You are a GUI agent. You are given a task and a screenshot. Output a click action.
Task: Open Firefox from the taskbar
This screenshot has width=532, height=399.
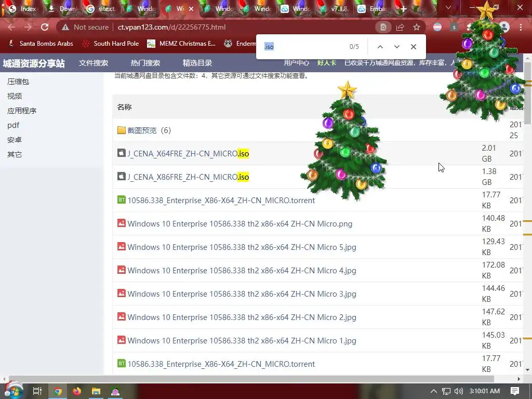click(x=77, y=391)
